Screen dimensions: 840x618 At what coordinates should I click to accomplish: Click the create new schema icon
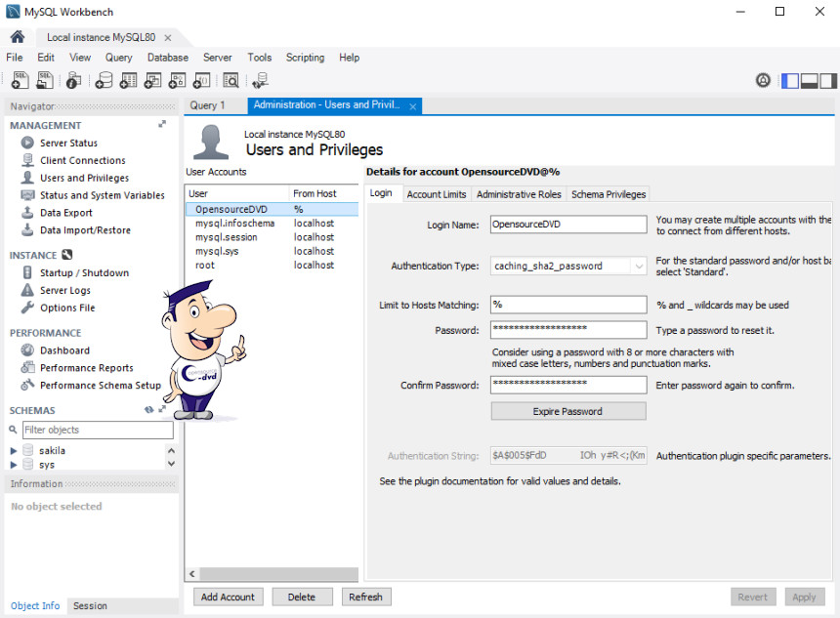click(x=104, y=81)
